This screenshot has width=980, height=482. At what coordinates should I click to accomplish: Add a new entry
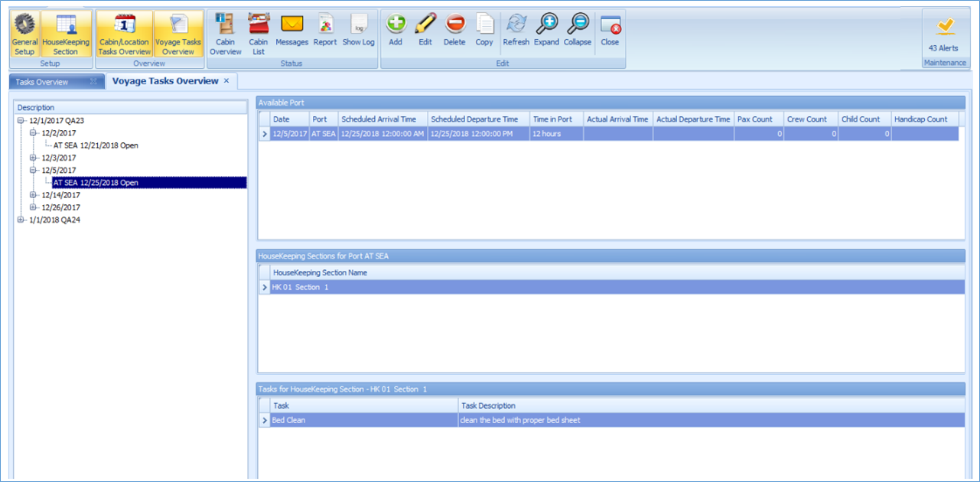coord(396,32)
